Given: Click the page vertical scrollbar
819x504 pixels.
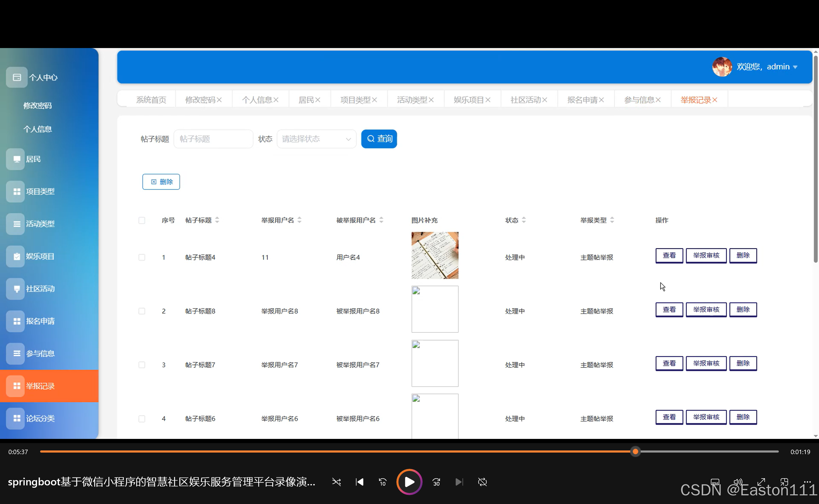Looking at the screenshot, I should (816, 159).
